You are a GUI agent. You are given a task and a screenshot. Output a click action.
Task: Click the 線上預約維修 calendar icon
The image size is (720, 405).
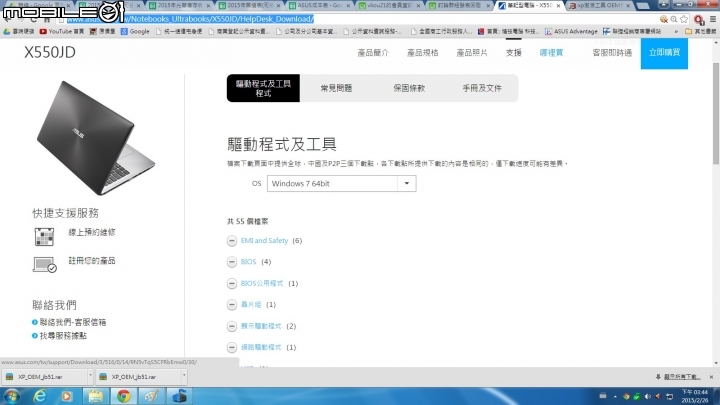click(44, 236)
